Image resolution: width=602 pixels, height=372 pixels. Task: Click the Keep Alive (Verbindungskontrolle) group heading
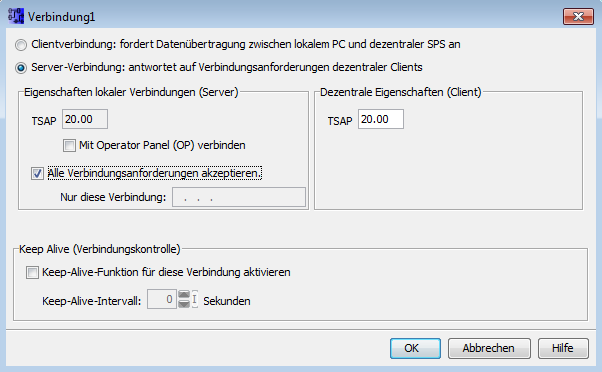coord(100,249)
